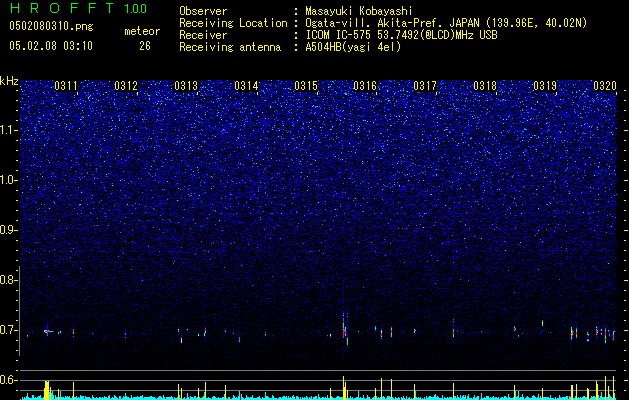Click the observer name Masayuki Kobayashi

point(359,11)
